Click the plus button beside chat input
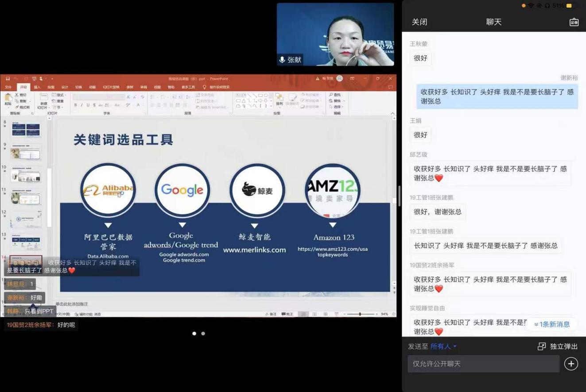The image size is (586, 392). point(571,364)
